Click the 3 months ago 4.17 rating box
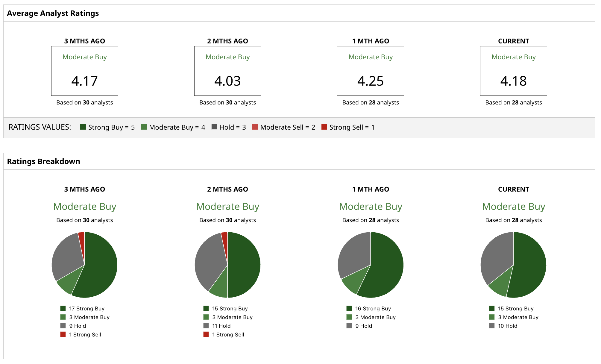Viewport: 601px width, 364px height. coord(85,71)
